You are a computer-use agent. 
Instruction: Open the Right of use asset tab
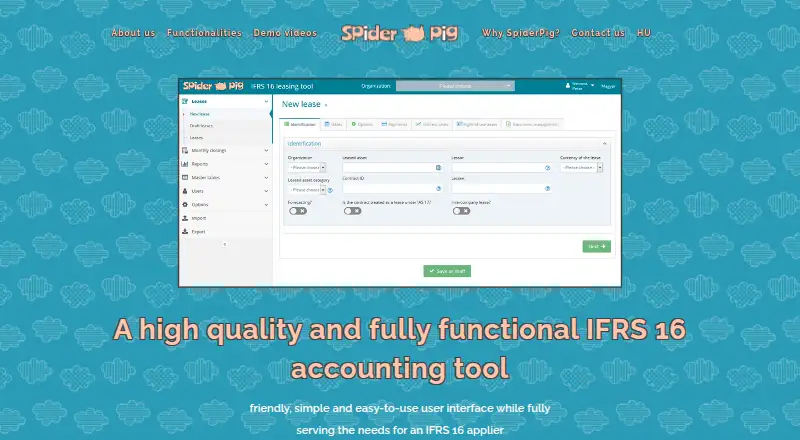(477, 125)
